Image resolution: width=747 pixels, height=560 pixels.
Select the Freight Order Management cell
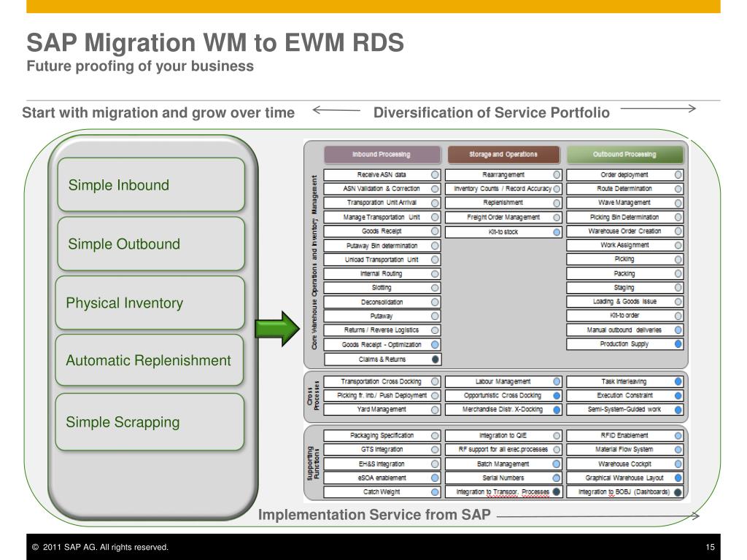pos(503,217)
